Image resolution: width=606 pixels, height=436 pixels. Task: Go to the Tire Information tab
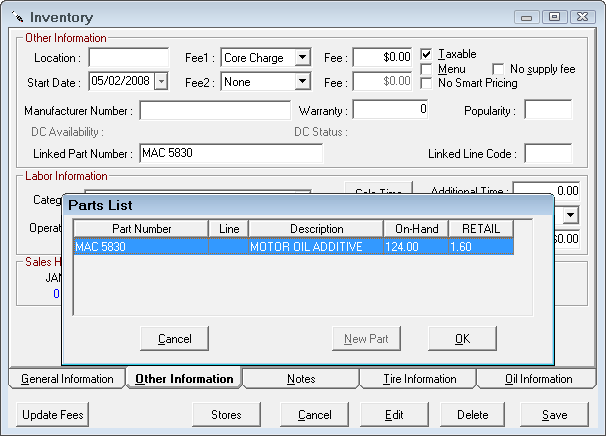click(419, 379)
